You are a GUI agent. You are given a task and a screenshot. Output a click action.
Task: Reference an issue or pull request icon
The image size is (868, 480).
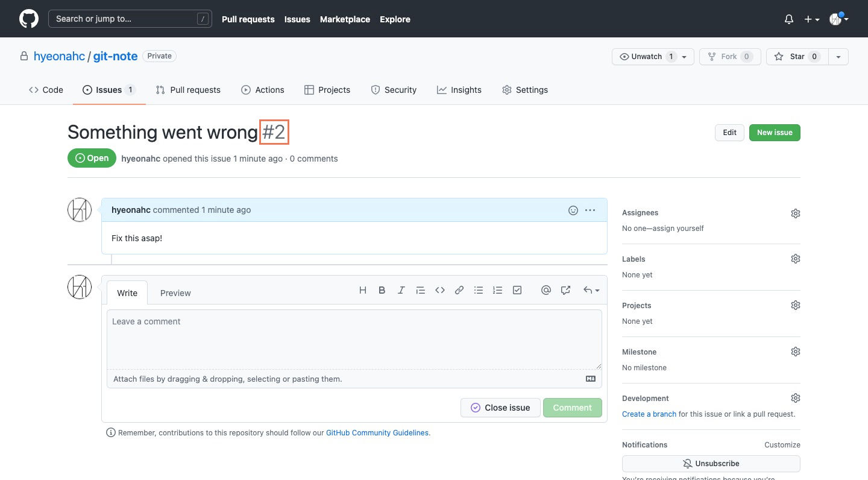tap(565, 290)
